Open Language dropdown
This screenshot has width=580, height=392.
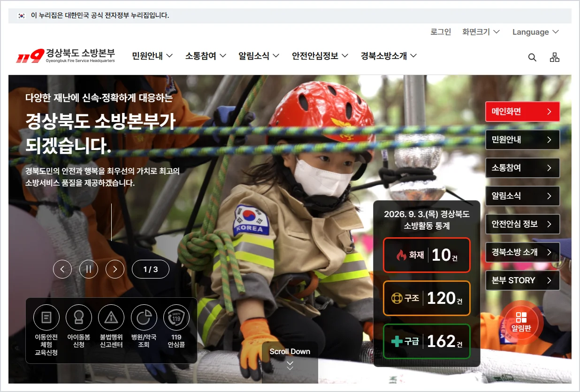tap(536, 32)
